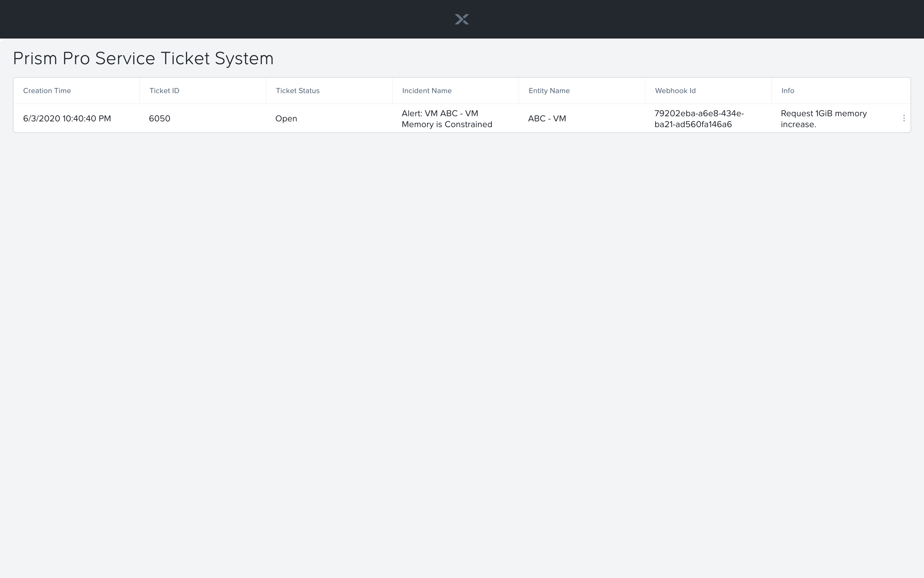The width and height of the screenshot is (924, 578).
Task: Click the ABC - VM entity name
Action: click(x=547, y=118)
